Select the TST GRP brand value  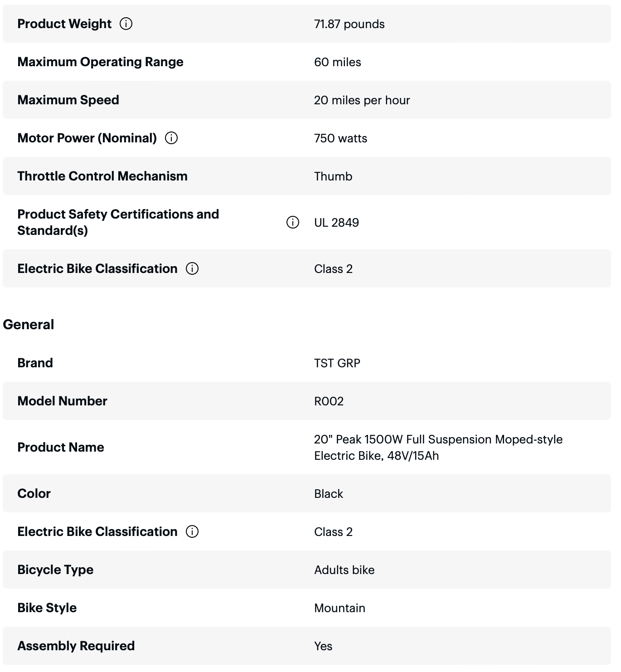coord(337,363)
